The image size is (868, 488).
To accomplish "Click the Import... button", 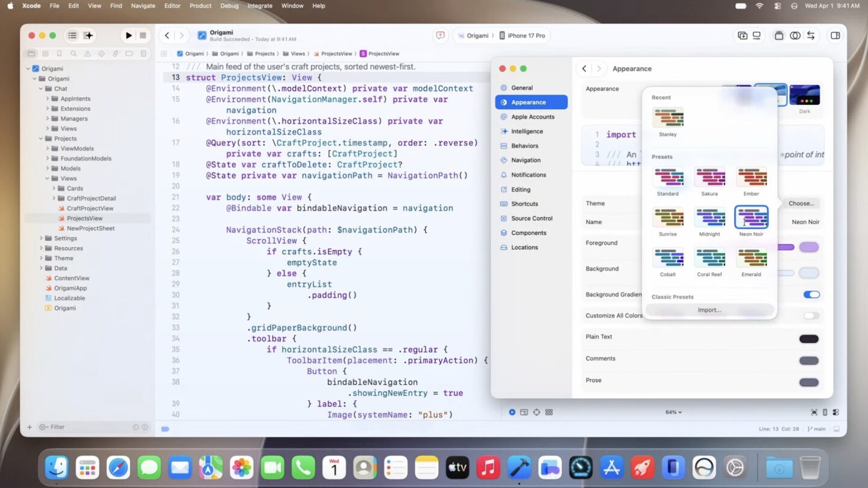I will coord(709,310).
